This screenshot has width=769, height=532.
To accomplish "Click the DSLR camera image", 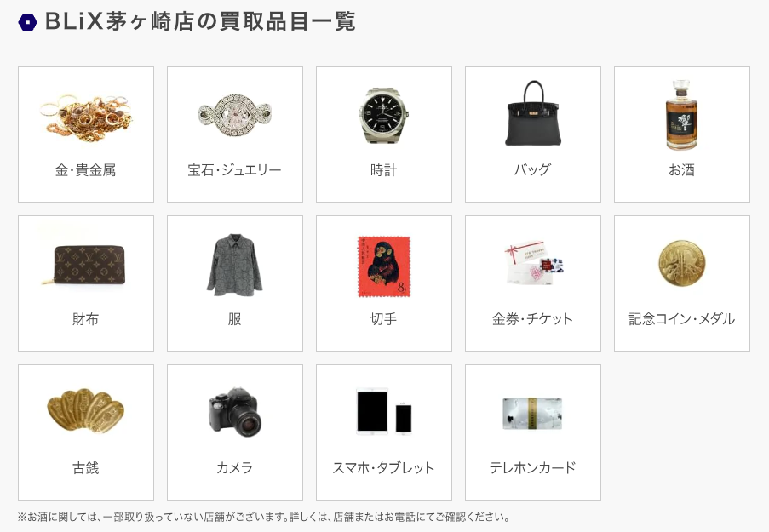I will coord(235,412).
